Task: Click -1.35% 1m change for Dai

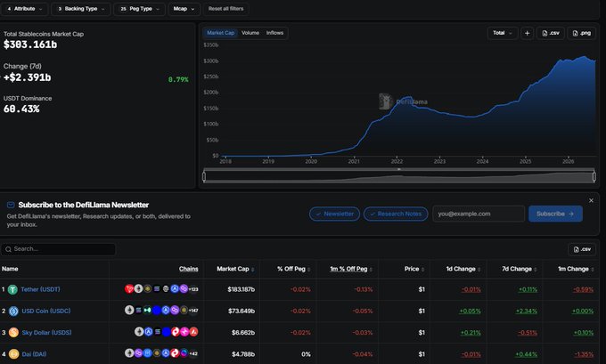Action: [584, 354]
